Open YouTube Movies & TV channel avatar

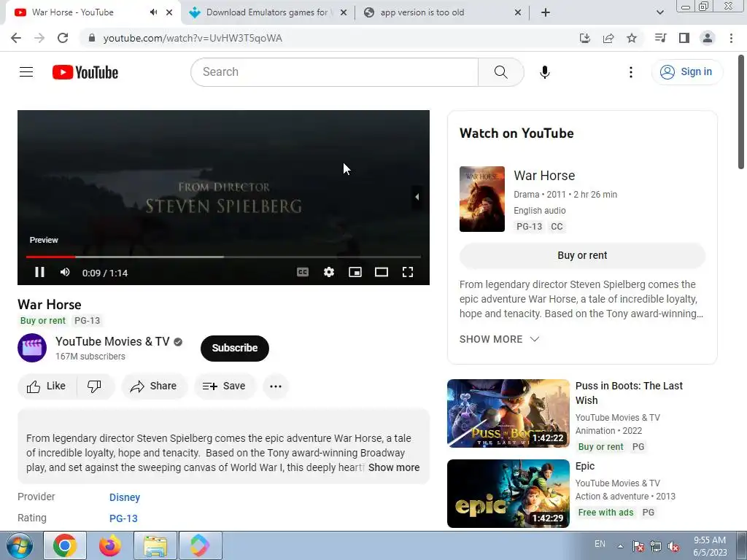pos(32,348)
